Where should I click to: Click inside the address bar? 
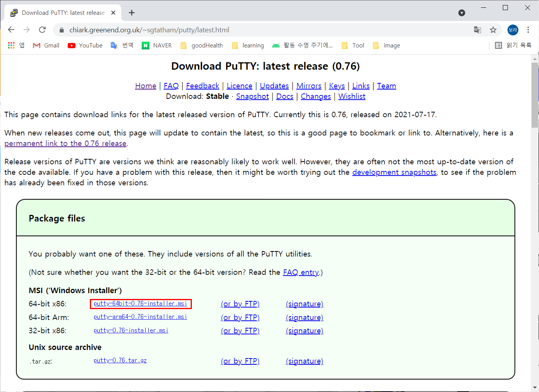click(234, 30)
